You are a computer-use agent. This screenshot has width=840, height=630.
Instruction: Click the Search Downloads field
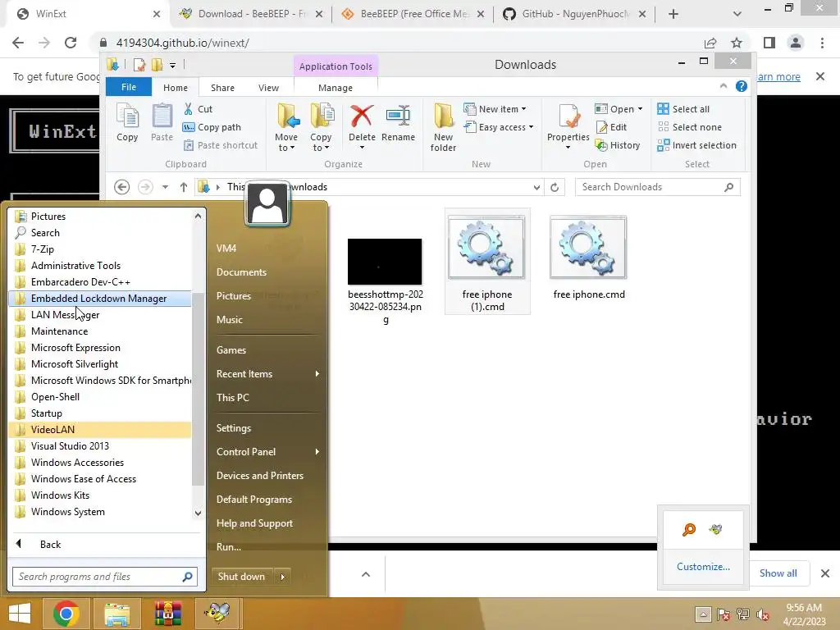658,187
